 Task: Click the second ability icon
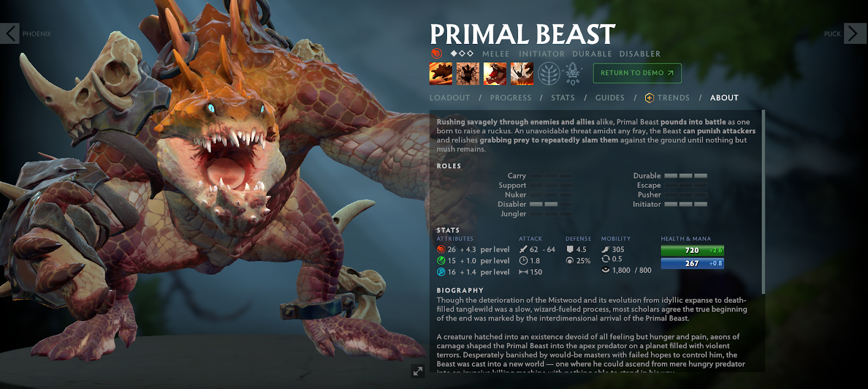pyautogui.click(x=468, y=74)
